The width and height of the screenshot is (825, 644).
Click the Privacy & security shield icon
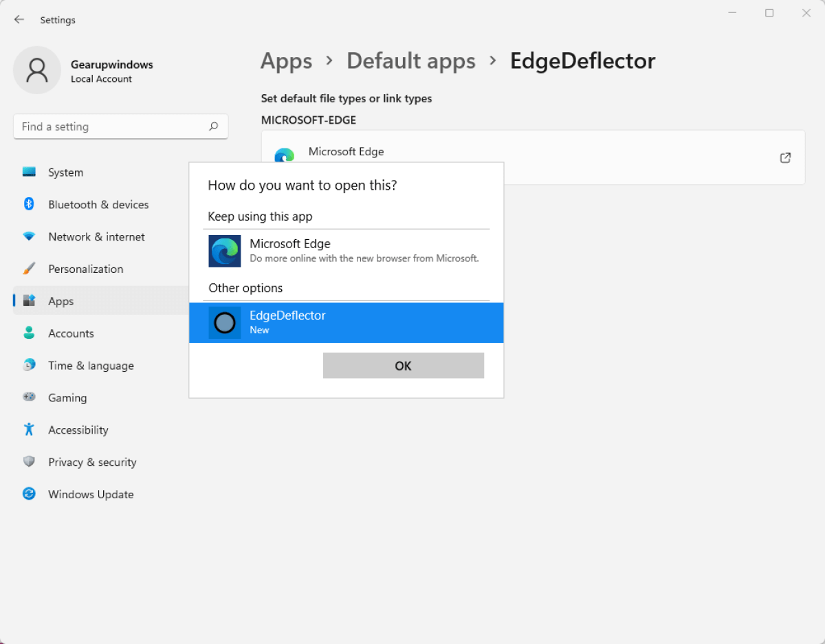pos(29,462)
